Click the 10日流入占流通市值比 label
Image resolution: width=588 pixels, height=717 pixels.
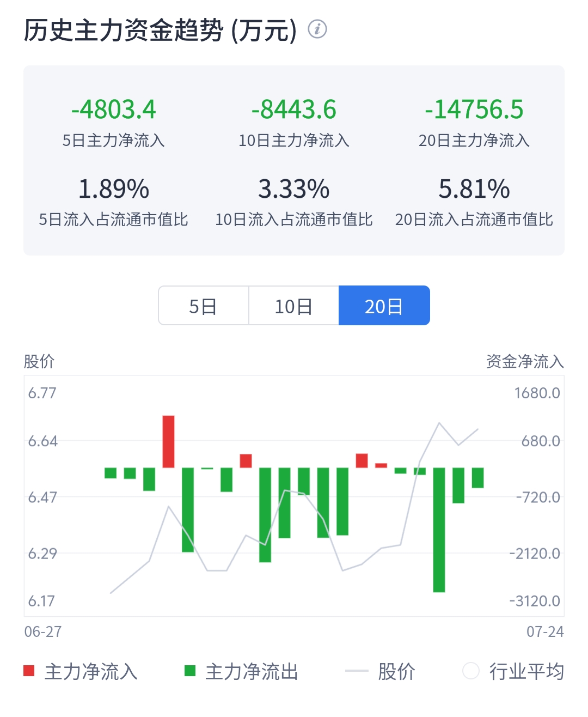[294, 220]
